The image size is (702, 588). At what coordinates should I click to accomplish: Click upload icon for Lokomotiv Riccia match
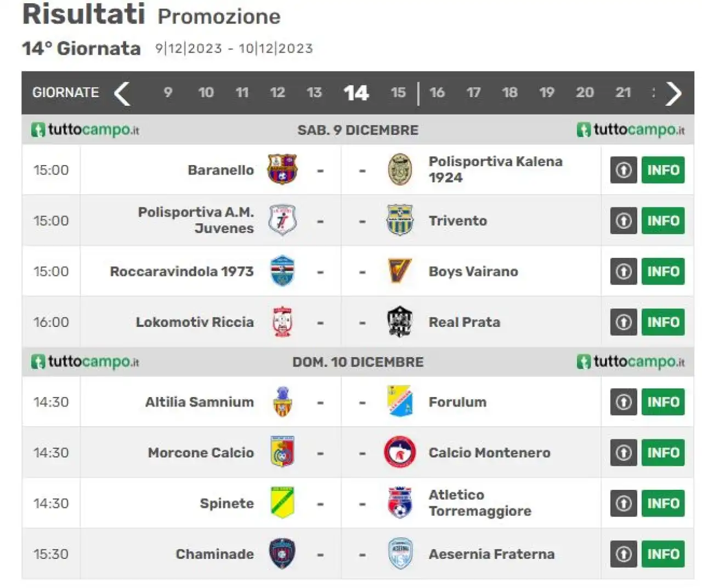point(624,322)
